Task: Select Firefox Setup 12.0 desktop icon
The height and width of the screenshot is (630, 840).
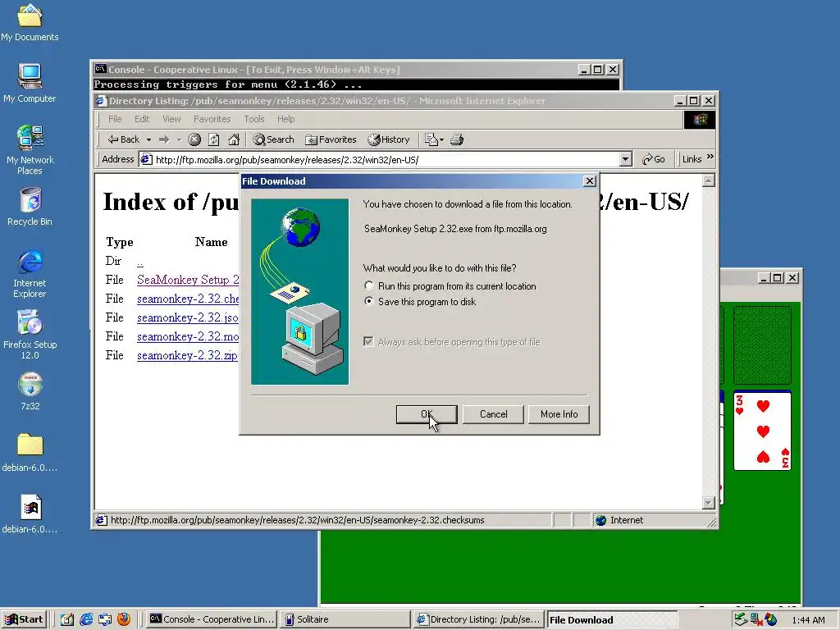Action: pos(30,335)
